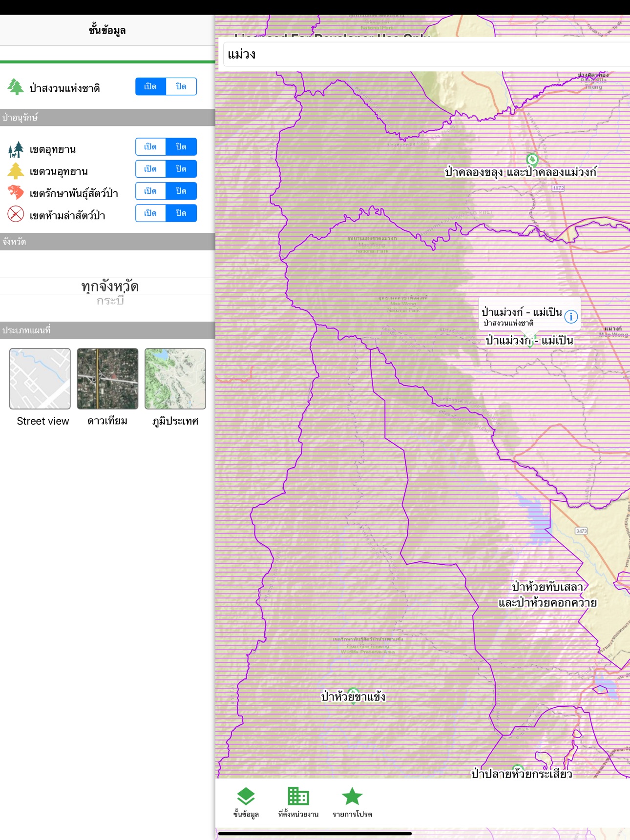Open info for ป่าแม่วงก์ - แม่เปิน callout
This screenshot has height=840, width=630.
click(571, 317)
